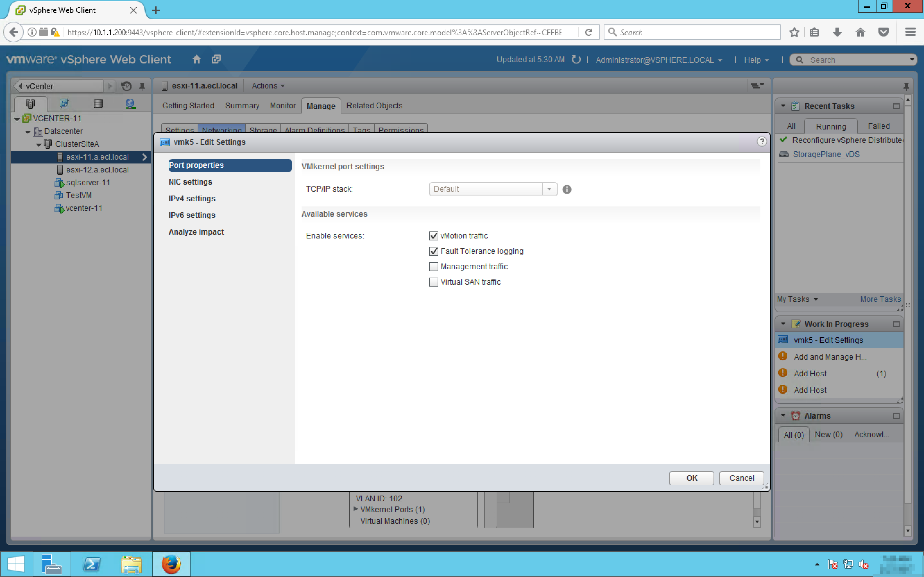Uncheck the vMotion traffic checkbox
Viewport: 924px width, 577px height.
coord(433,236)
